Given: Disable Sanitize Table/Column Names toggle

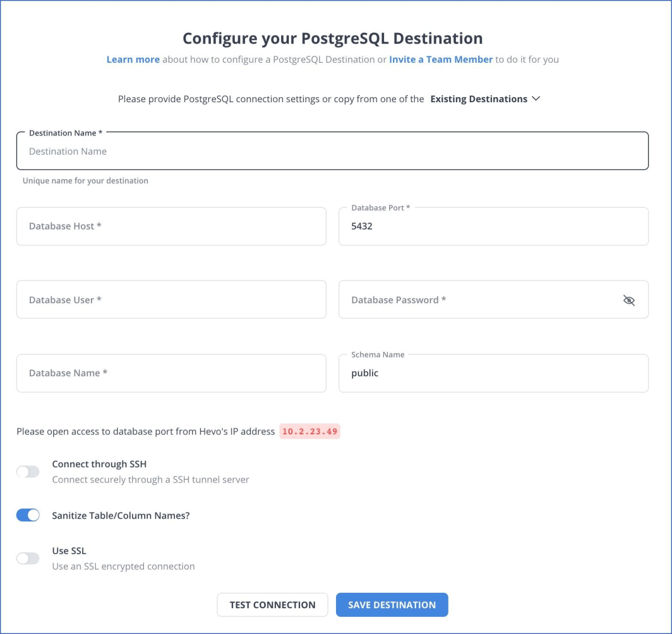Looking at the screenshot, I should click(x=28, y=515).
